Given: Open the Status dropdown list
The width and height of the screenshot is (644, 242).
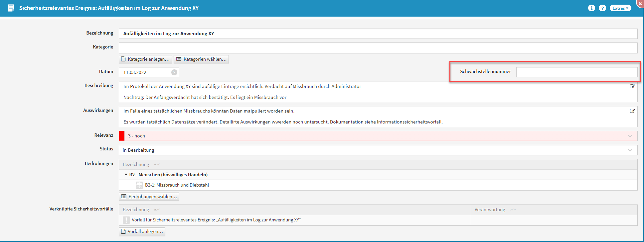Looking at the screenshot, I should coord(630,150).
